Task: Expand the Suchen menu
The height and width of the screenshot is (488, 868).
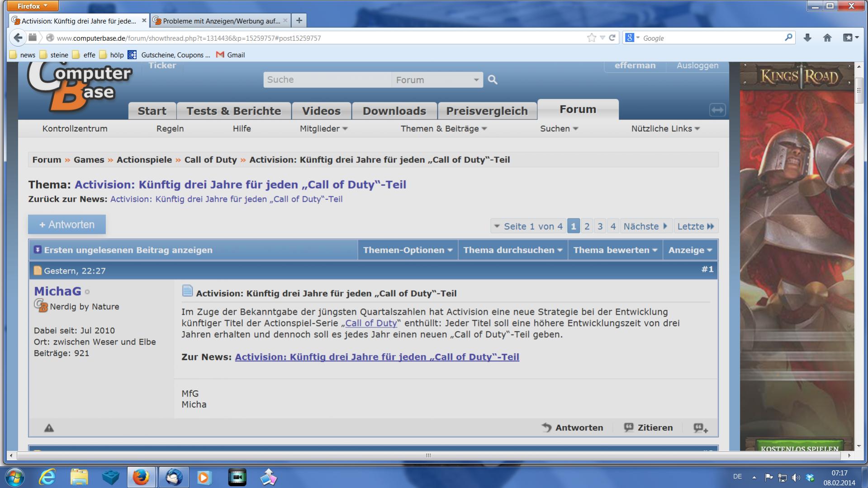Action: [559, 129]
